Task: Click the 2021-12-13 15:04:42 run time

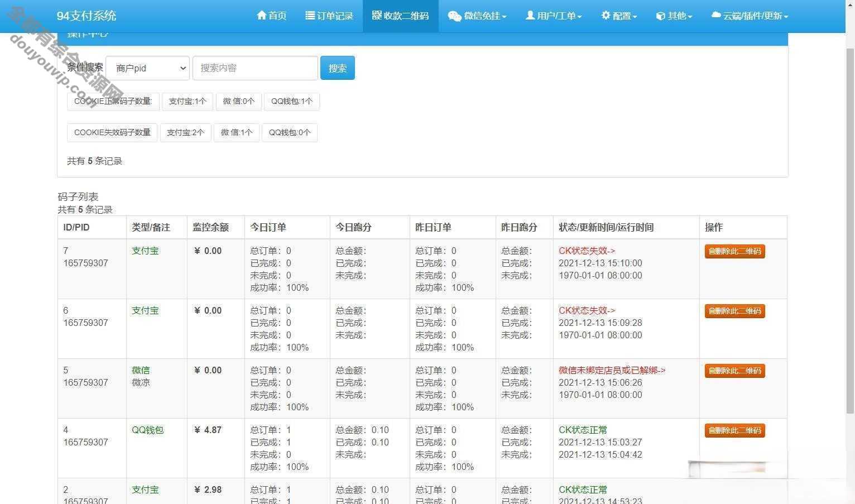Action: [x=601, y=454]
